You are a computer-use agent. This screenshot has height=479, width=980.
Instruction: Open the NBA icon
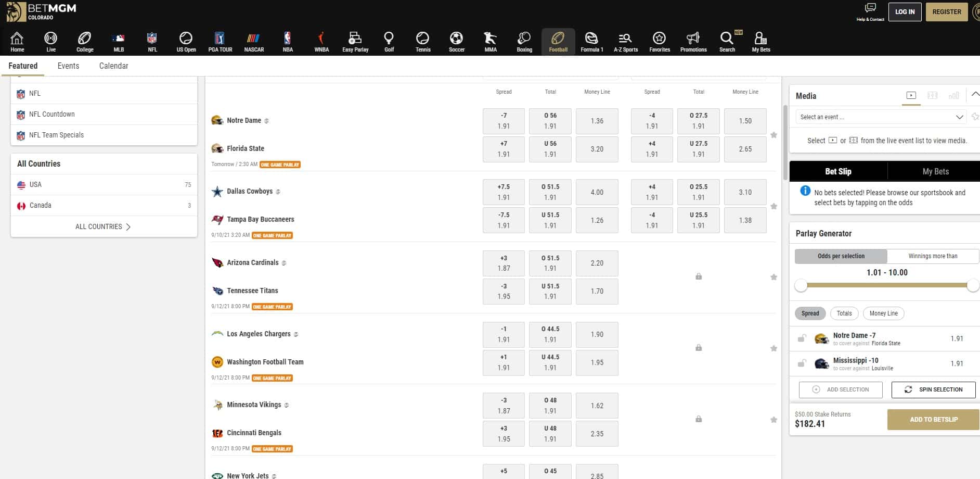pyautogui.click(x=288, y=42)
